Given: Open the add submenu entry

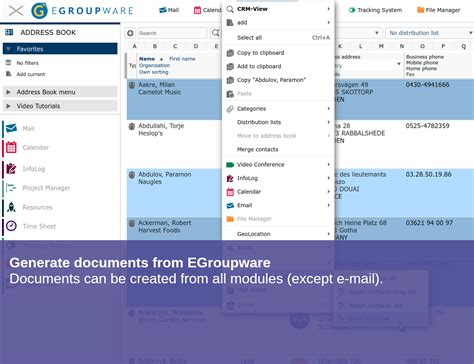Looking at the screenshot, I should pyautogui.click(x=278, y=23).
